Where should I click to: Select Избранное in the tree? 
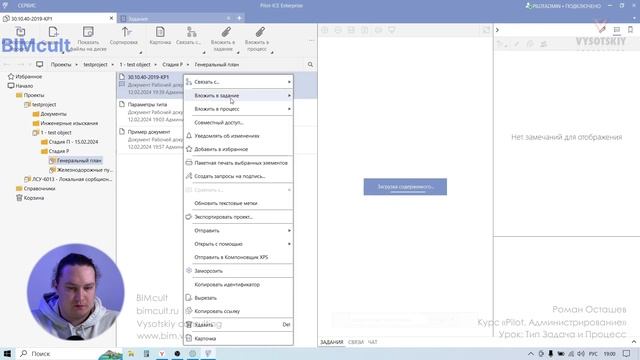pyautogui.click(x=29, y=76)
